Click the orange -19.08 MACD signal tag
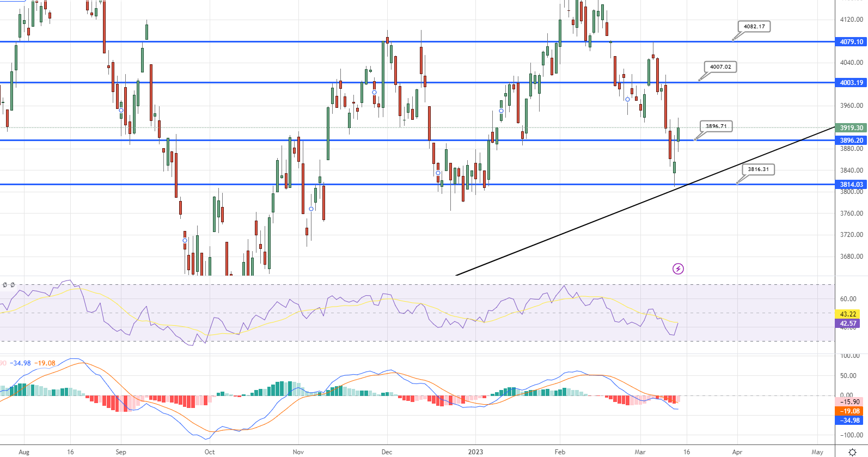The width and height of the screenshot is (868, 457). point(849,411)
